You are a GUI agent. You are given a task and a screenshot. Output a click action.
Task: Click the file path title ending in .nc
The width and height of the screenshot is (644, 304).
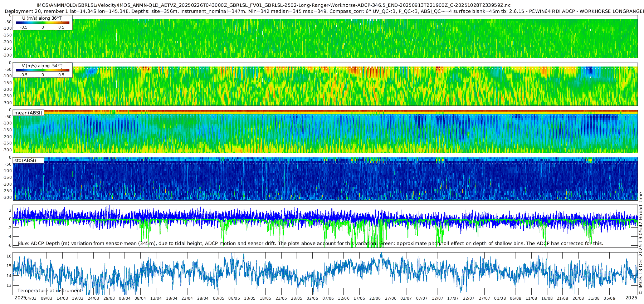[x=273, y=5]
